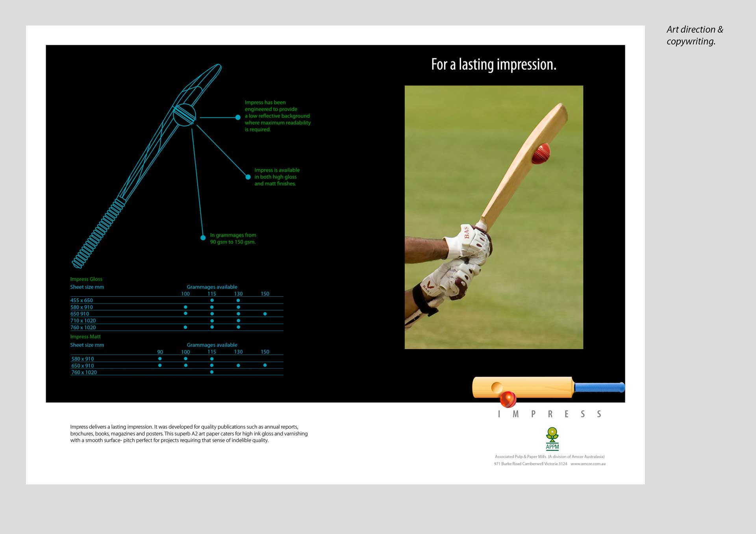This screenshot has height=534, width=756.
Task: Click the 'Impress Matt' table heading
Action: [85, 336]
